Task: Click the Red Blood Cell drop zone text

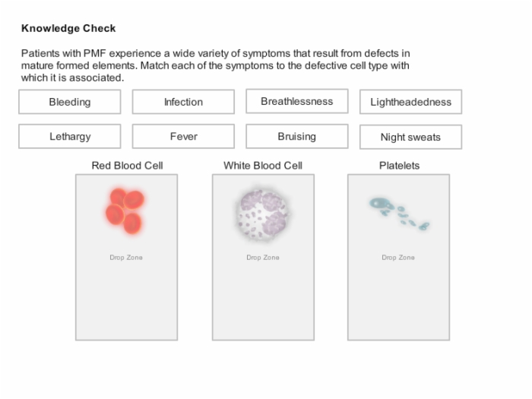Action: coord(126,258)
